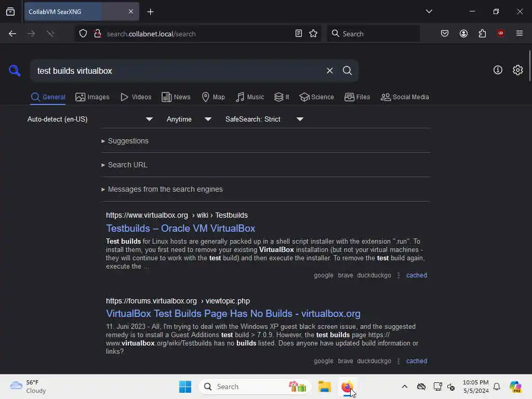Open the list all tabs chevron
532x399 pixels.
click(429, 11)
